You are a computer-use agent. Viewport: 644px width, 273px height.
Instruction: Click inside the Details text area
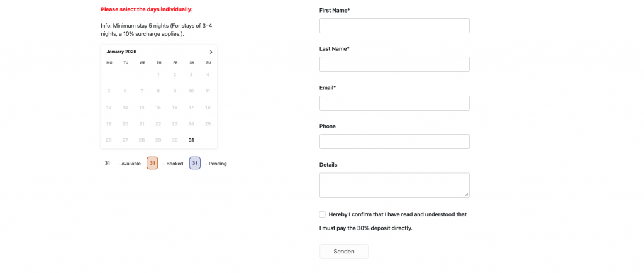pyautogui.click(x=394, y=185)
